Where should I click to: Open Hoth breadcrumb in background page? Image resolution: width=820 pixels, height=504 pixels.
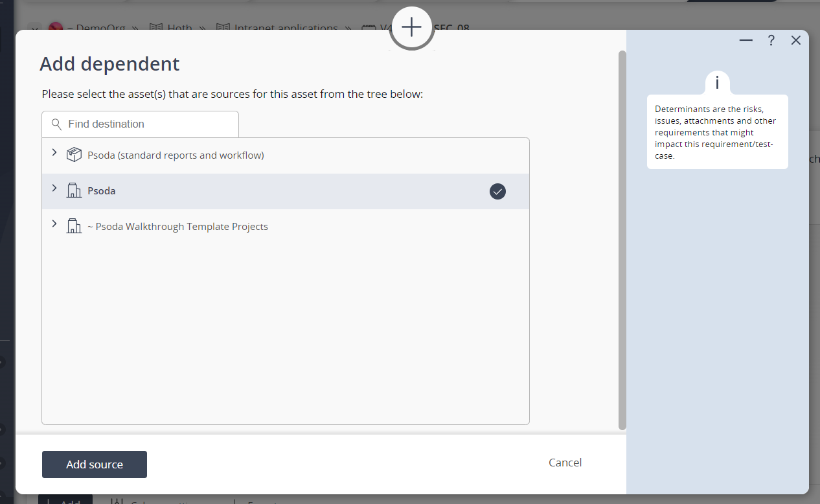(x=179, y=28)
